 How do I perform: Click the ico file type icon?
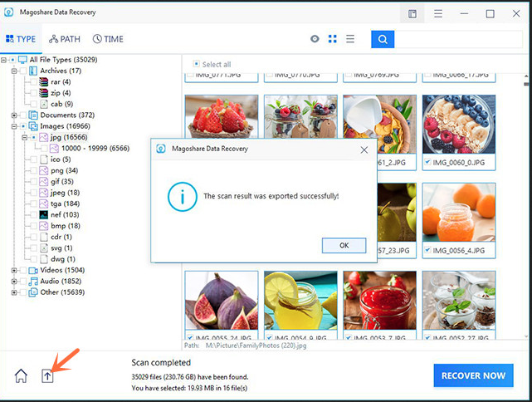pyautogui.click(x=44, y=159)
